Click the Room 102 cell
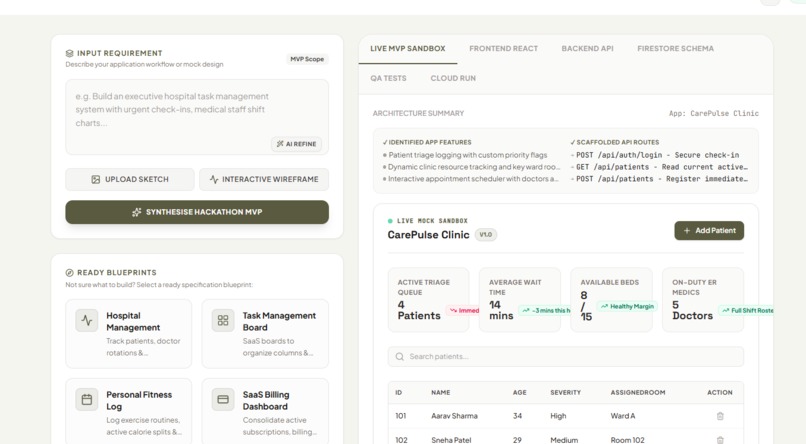This screenshot has height=444, width=806. pos(627,440)
